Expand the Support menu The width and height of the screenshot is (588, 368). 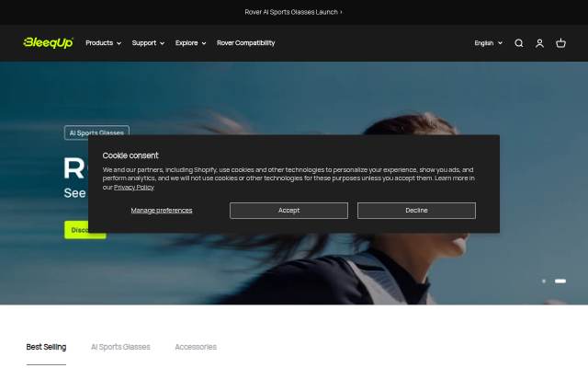pyautogui.click(x=148, y=43)
